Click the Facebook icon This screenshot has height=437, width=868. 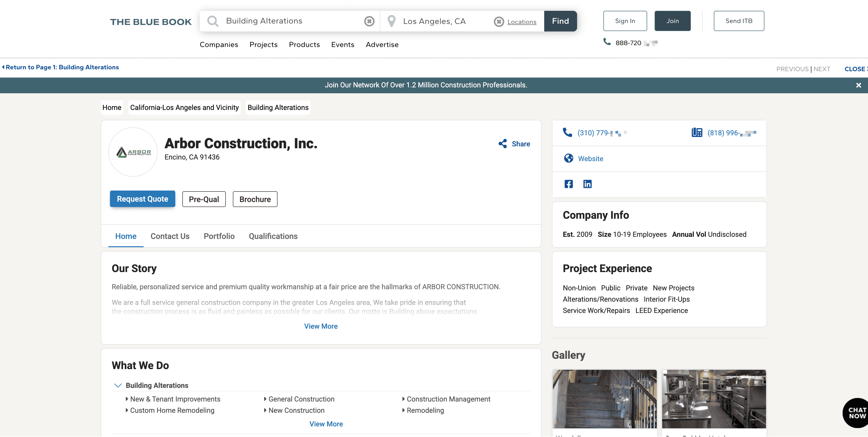coord(568,184)
